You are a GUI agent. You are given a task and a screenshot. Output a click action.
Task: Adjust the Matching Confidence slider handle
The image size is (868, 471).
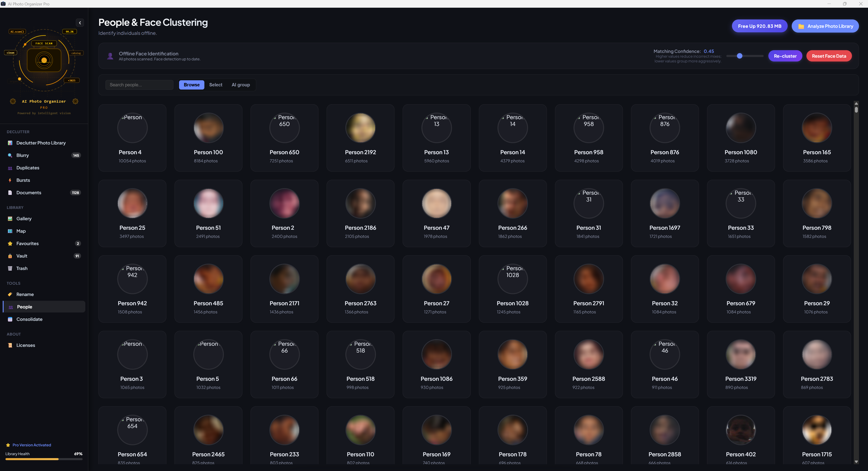click(x=740, y=56)
